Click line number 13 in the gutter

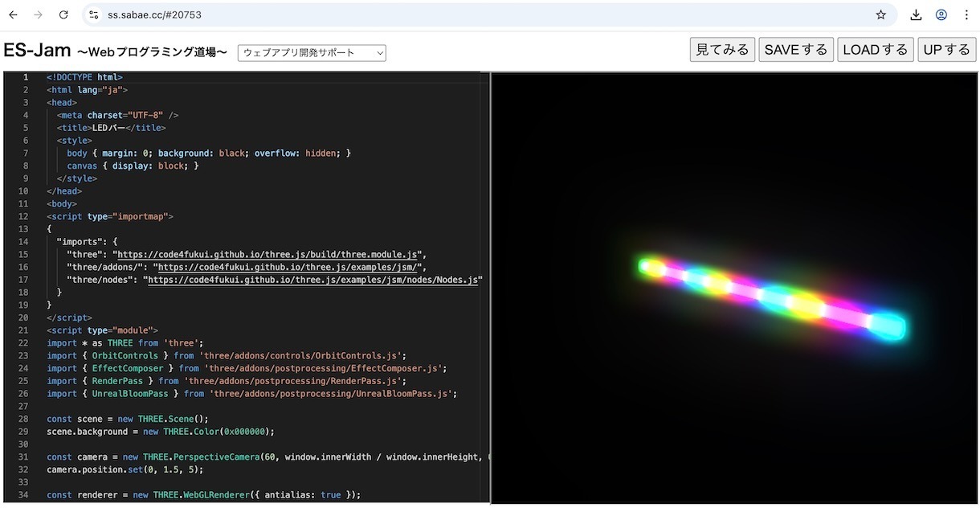(23, 229)
